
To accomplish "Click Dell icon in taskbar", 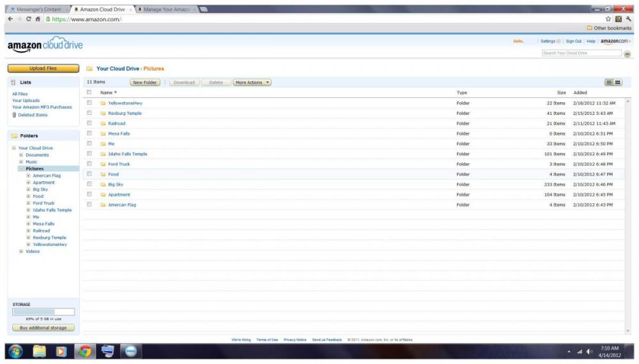I will click(130, 351).
